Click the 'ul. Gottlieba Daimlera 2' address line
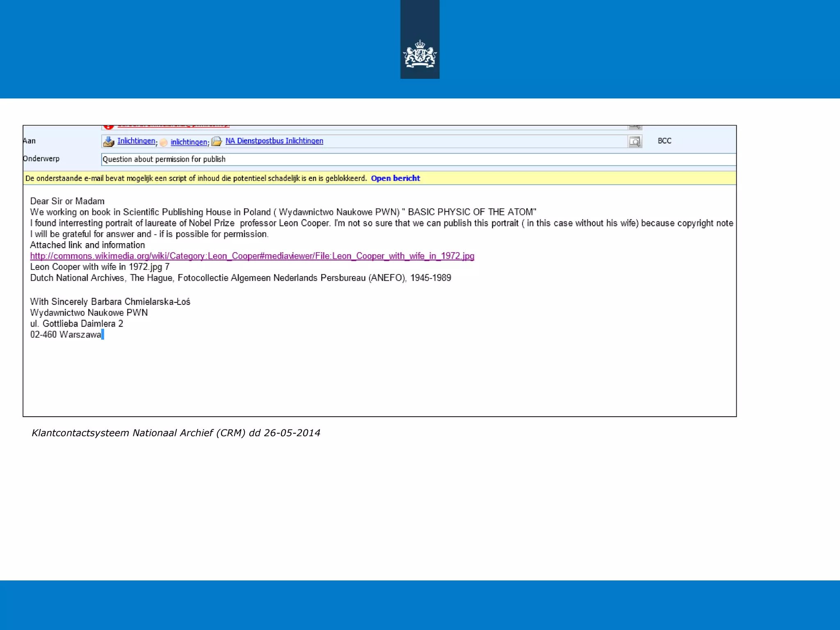 (x=77, y=324)
